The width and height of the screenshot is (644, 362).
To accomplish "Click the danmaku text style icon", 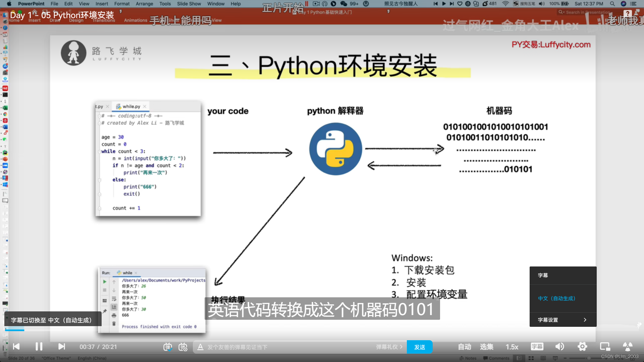I will tap(200, 347).
